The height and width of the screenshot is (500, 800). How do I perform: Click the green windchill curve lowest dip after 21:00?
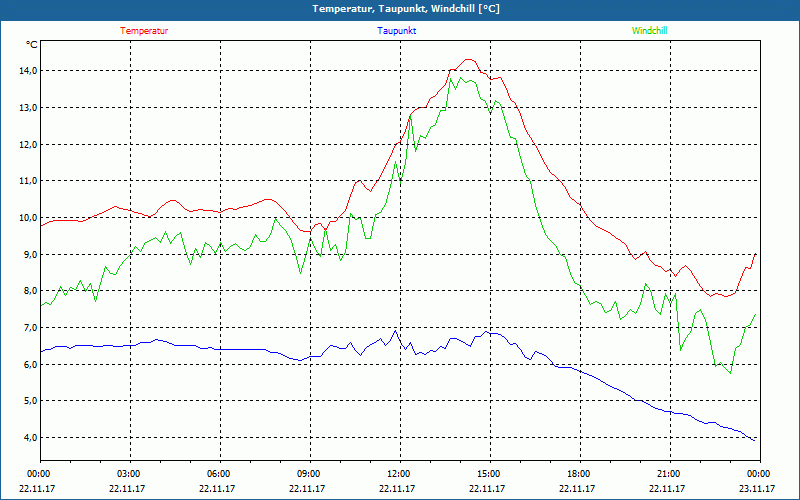point(731,373)
